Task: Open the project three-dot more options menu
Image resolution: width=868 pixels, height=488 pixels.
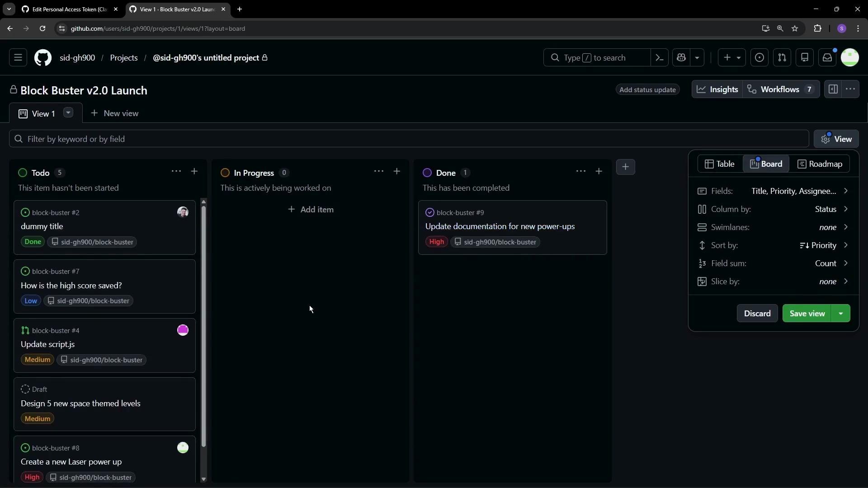Action: pos(850,89)
